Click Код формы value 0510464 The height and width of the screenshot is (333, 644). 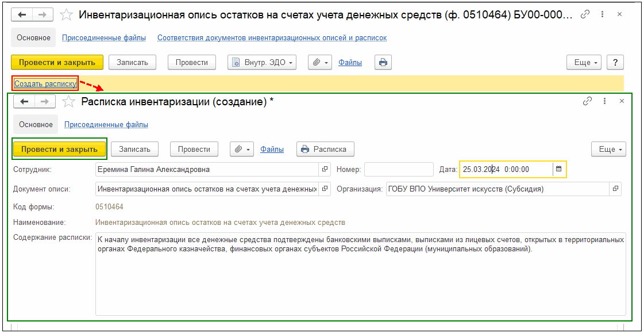[109, 207]
